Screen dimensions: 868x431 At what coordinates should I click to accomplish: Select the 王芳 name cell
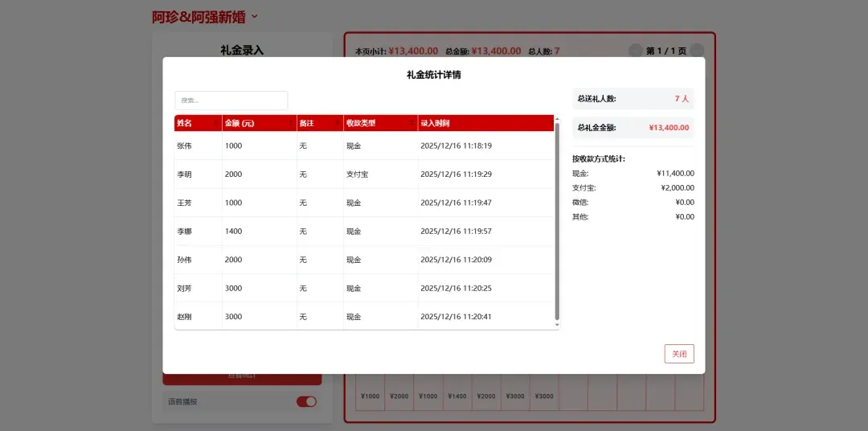[199, 203]
